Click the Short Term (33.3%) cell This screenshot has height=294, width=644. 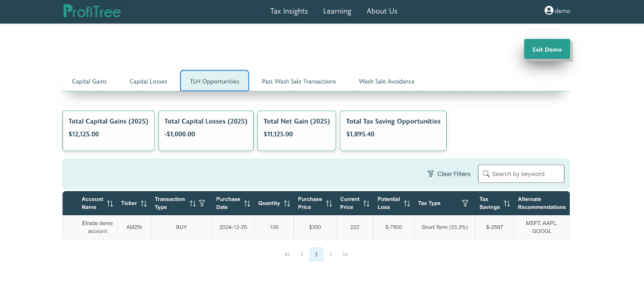pos(445,227)
